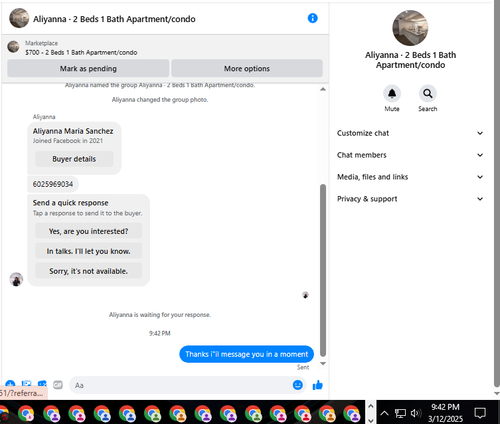Click the chat conversation scrollbar thumb
500x424 pixels.
coord(323,270)
